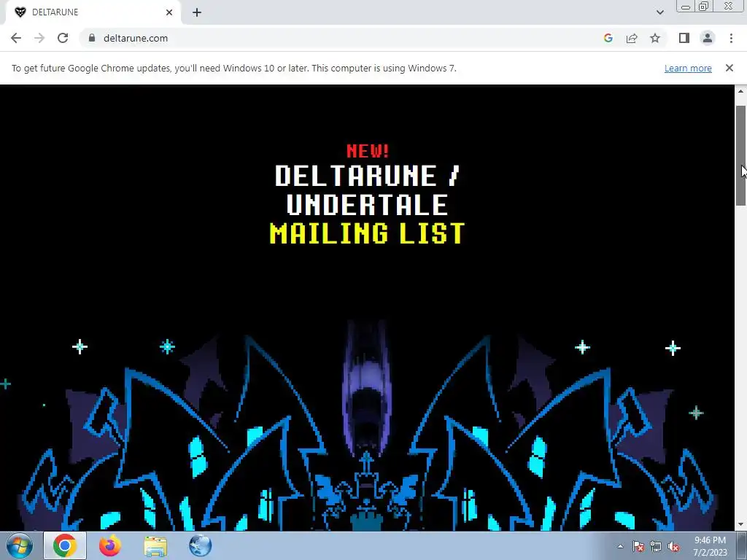The height and width of the screenshot is (560, 747).
Task: Launch Firefox from the taskbar
Action: pos(110,545)
